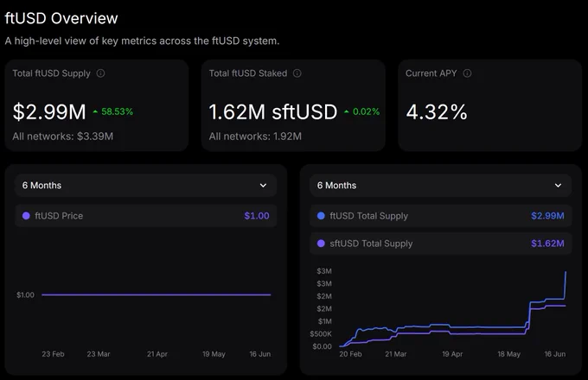The image size is (588, 380).
Task: Click the 4.32% APY value
Action: coord(437,112)
